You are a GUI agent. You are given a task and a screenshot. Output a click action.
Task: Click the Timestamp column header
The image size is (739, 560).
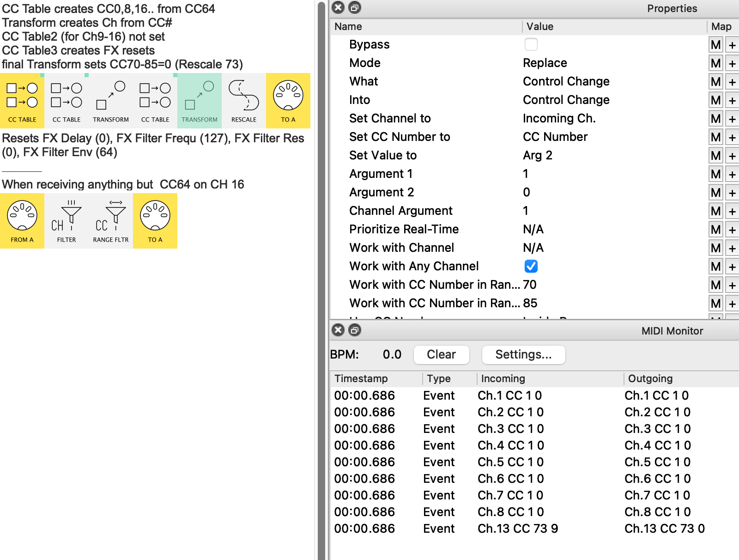tap(361, 378)
